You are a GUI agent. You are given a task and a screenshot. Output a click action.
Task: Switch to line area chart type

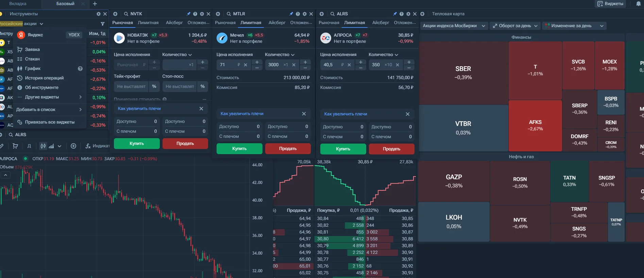51,146
